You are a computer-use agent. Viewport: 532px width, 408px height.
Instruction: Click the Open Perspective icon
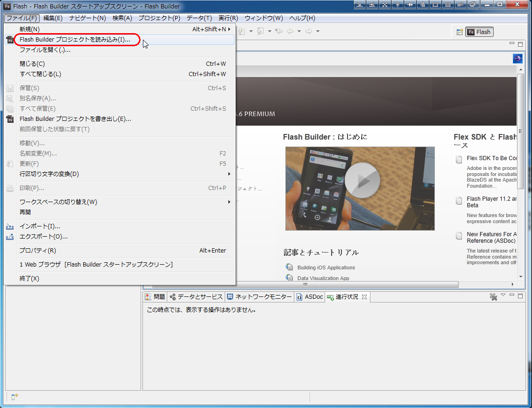point(460,32)
